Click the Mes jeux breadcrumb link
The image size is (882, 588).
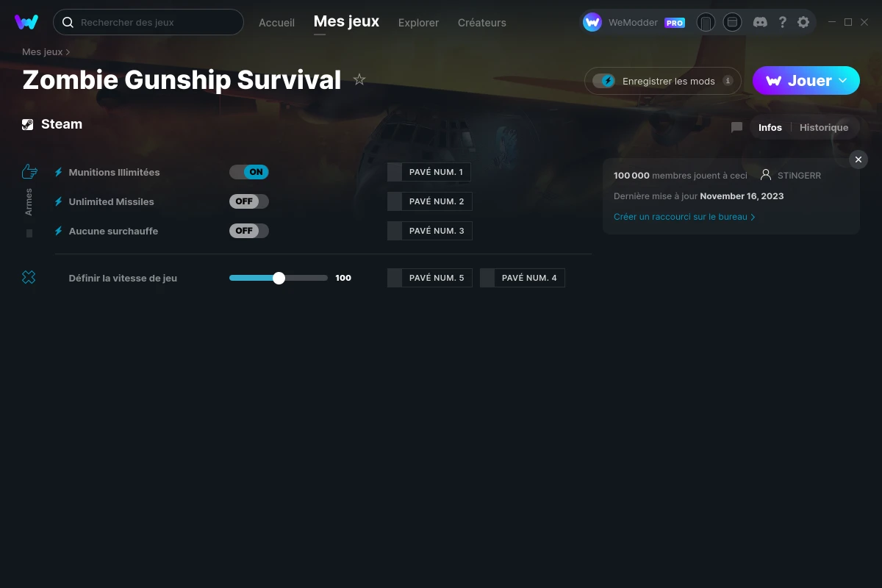[43, 52]
